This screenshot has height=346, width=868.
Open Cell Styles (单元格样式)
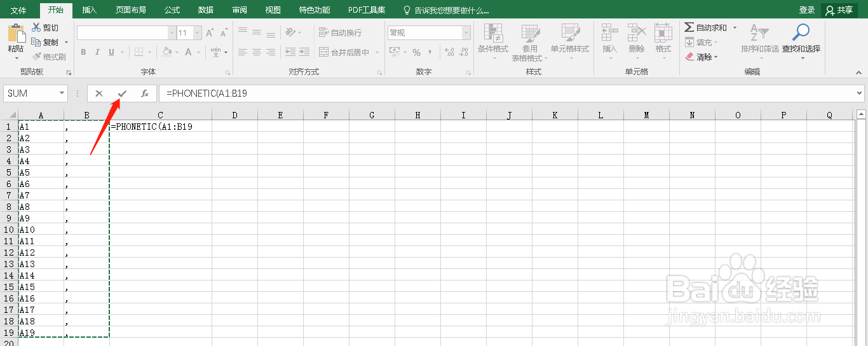click(x=569, y=42)
